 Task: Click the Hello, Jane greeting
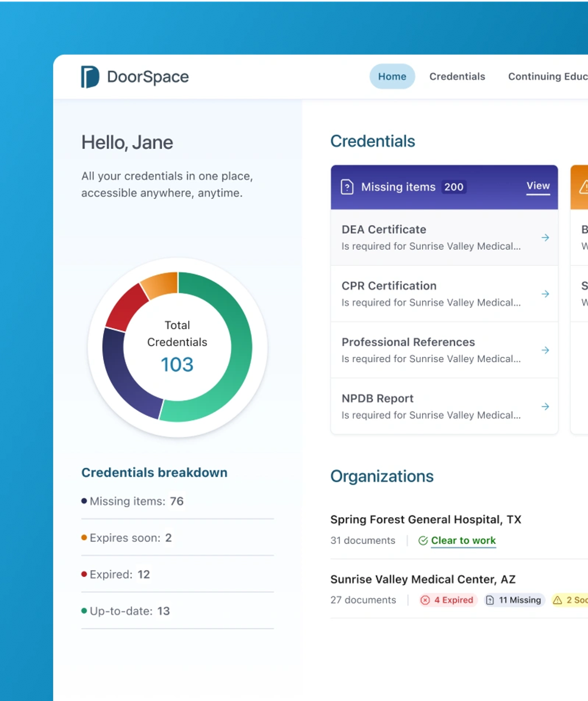tap(127, 142)
